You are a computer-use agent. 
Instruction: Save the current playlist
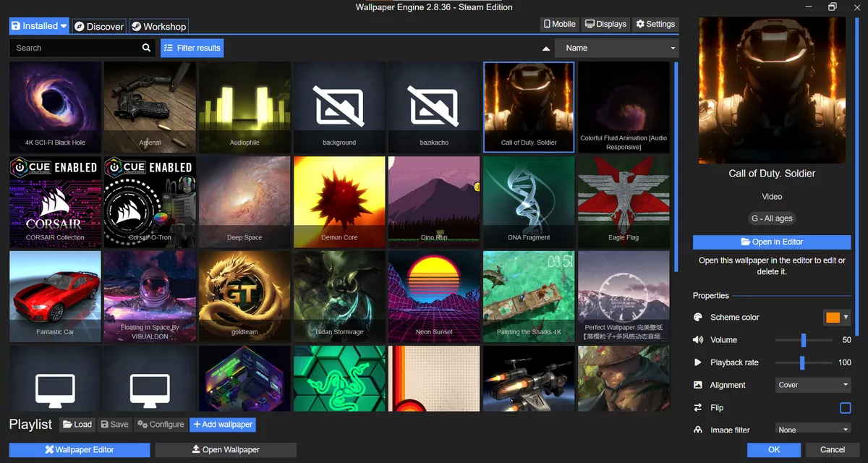[114, 425]
